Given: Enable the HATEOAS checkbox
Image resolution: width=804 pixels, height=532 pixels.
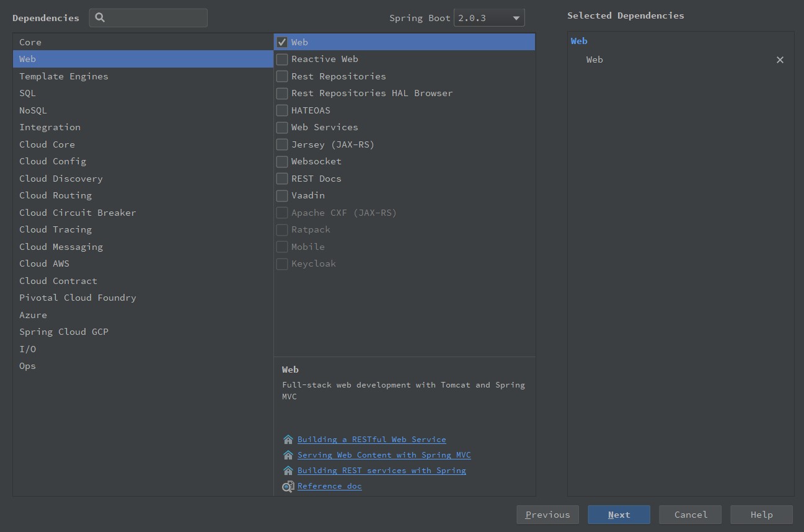Looking at the screenshot, I should point(282,110).
